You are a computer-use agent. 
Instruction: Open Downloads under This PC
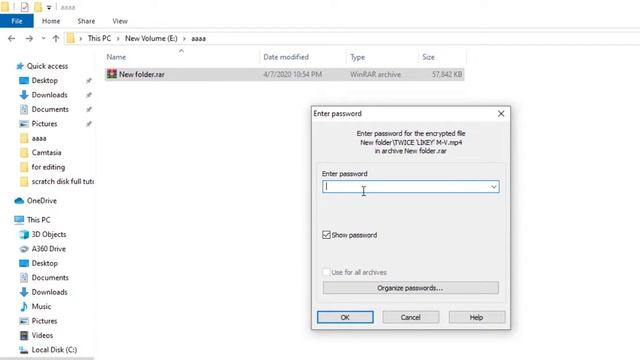point(49,292)
